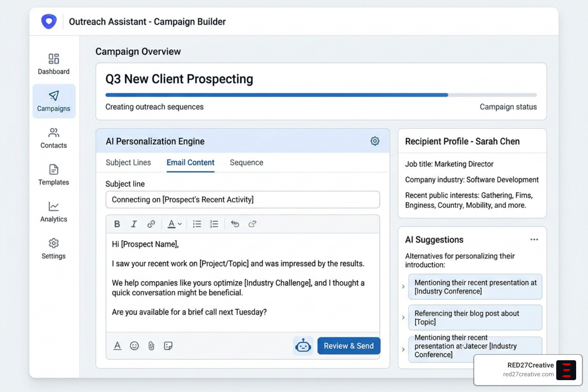Open the text color dropdown
588x392 pixels.
[x=175, y=224]
